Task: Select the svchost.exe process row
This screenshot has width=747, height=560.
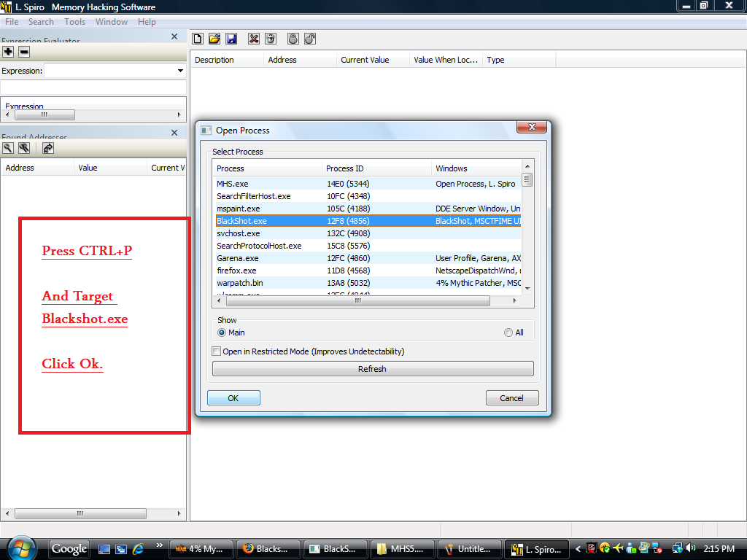Action: point(368,233)
